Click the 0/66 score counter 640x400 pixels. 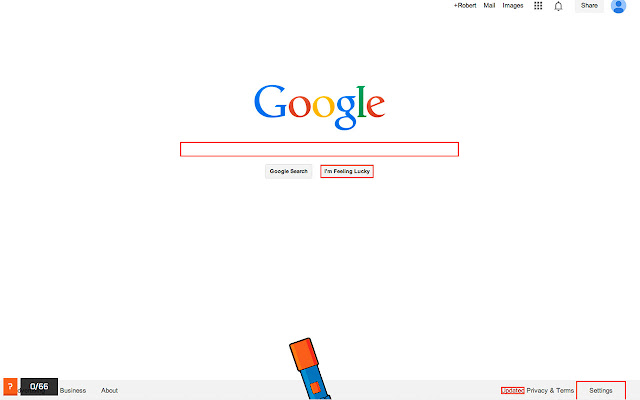(x=39, y=387)
